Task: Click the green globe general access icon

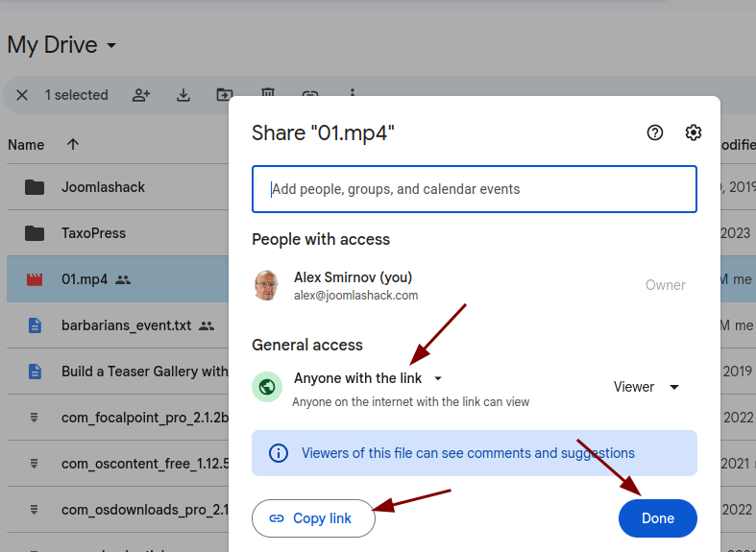Action: pos(267,386)
